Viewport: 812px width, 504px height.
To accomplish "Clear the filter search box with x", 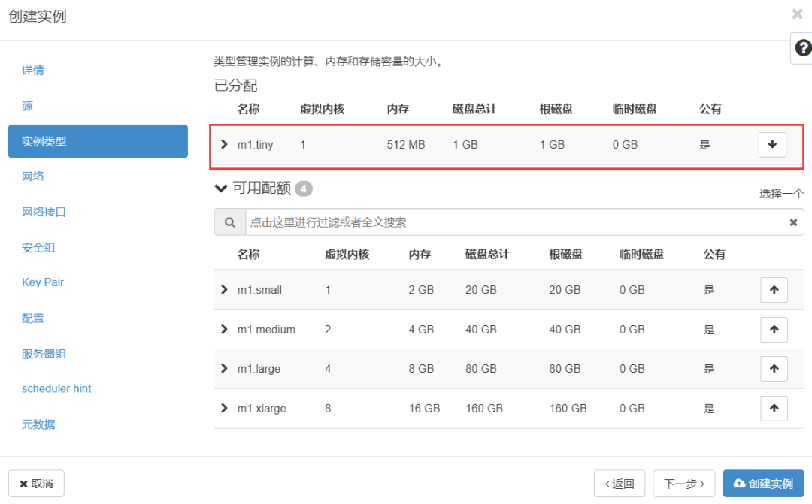I will pyautogui.click(x=792, y=222).
